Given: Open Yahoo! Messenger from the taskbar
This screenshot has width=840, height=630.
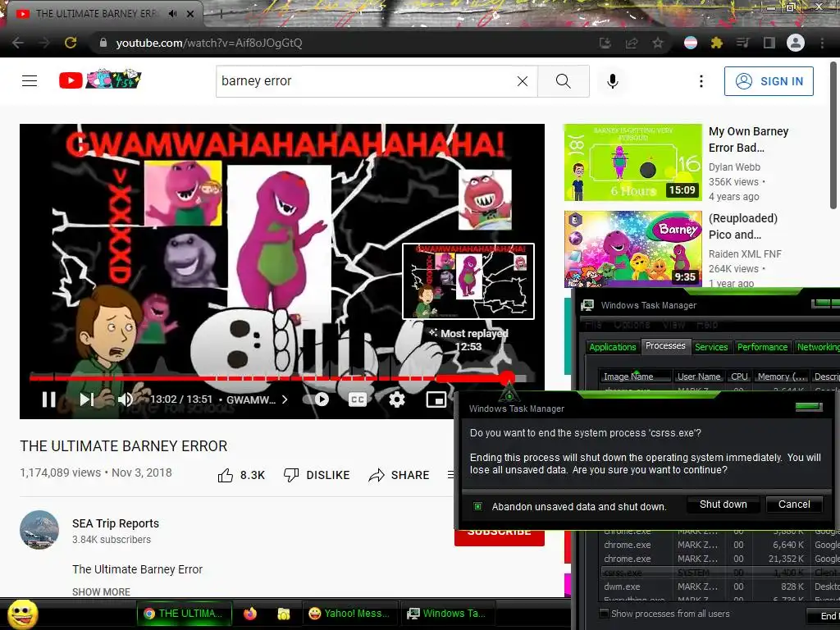Looking at the screenshot, I should click(x=351, y=614).
